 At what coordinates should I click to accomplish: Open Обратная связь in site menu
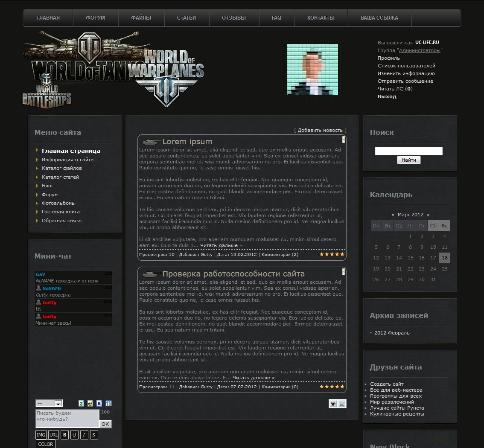pyautogui.click(x=62, y=221)
